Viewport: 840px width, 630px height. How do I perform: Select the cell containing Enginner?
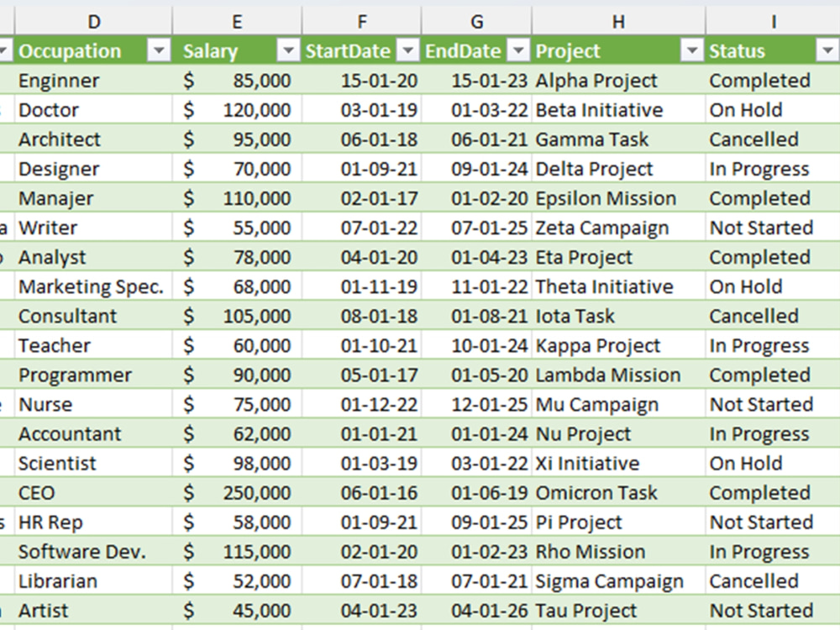[x=94, y=81]
